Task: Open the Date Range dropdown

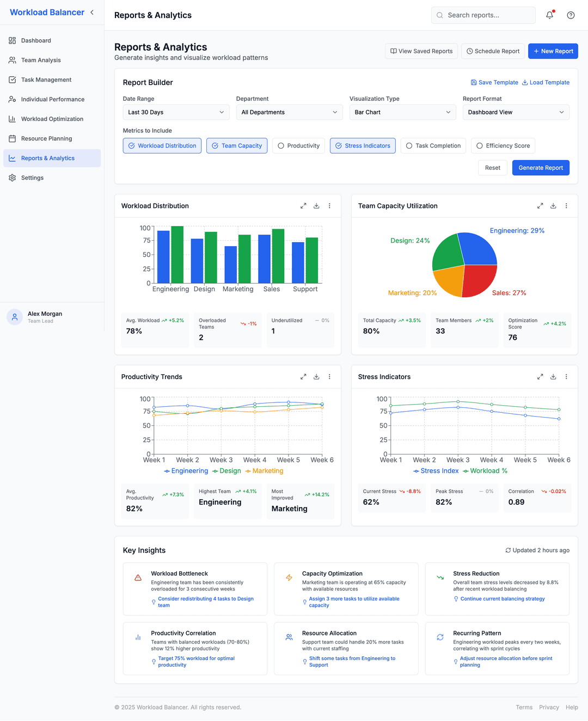Action: pyautogui.click(x=176, y=112)
